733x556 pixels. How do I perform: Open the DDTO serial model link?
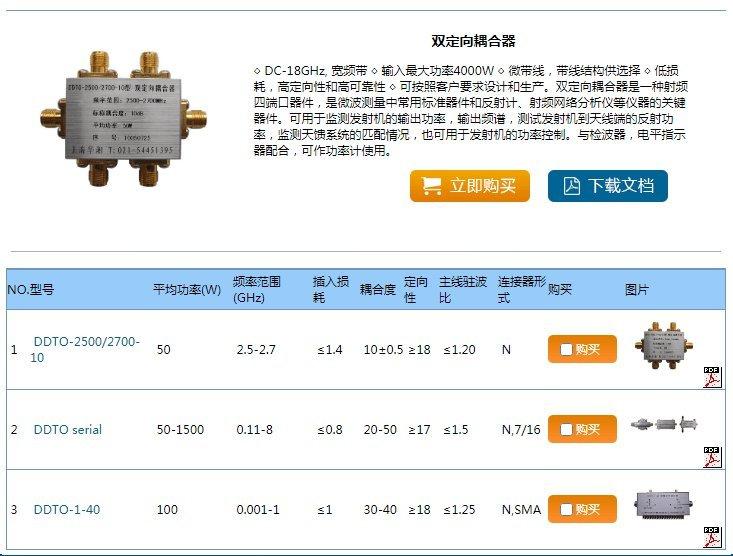click(x=67, y=430)
